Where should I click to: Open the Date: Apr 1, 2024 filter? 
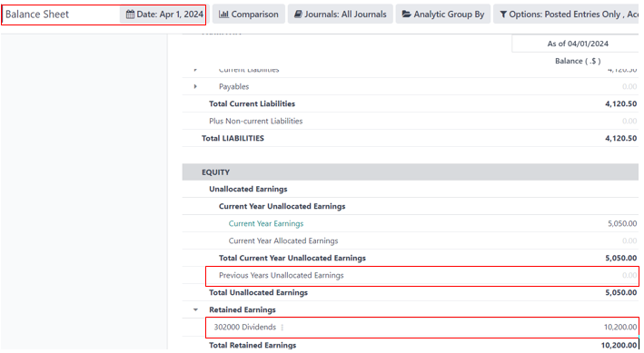point(163,15)
